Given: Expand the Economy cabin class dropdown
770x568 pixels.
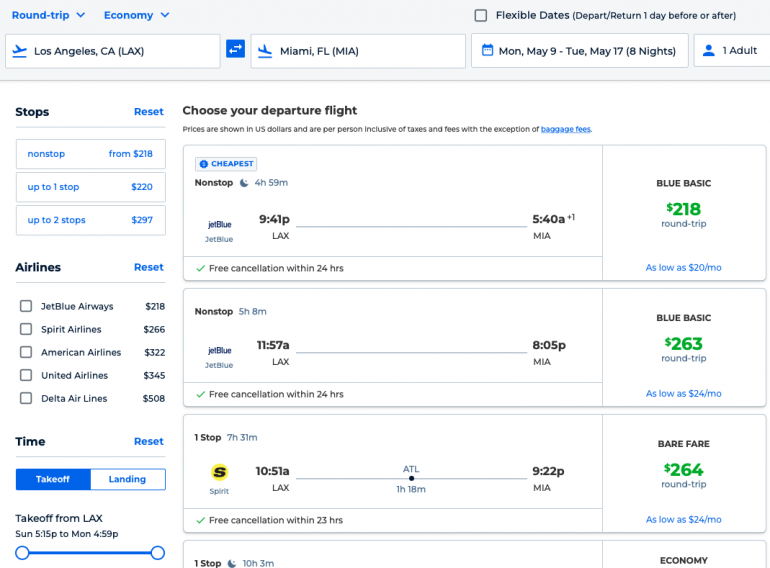Looking at the screenshot, I should [x=137, y=15].
